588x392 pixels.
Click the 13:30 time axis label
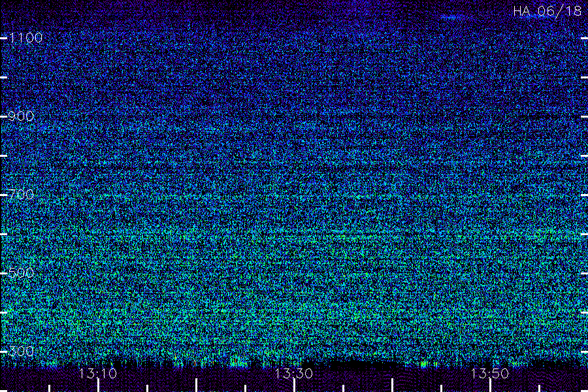pos(294,374)
